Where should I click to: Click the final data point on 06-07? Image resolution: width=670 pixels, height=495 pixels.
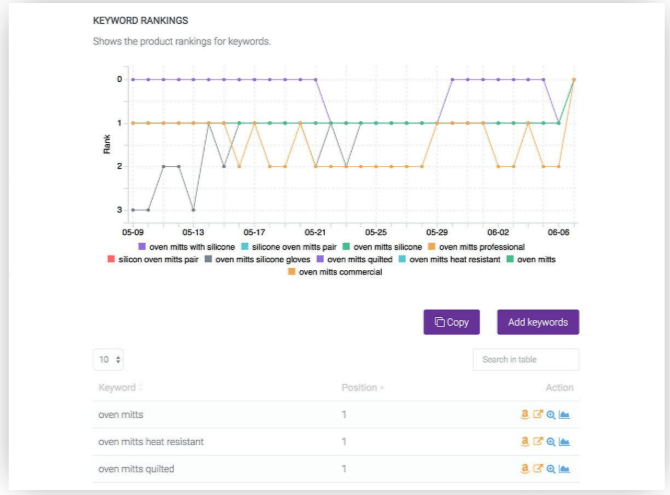point(574,80)
